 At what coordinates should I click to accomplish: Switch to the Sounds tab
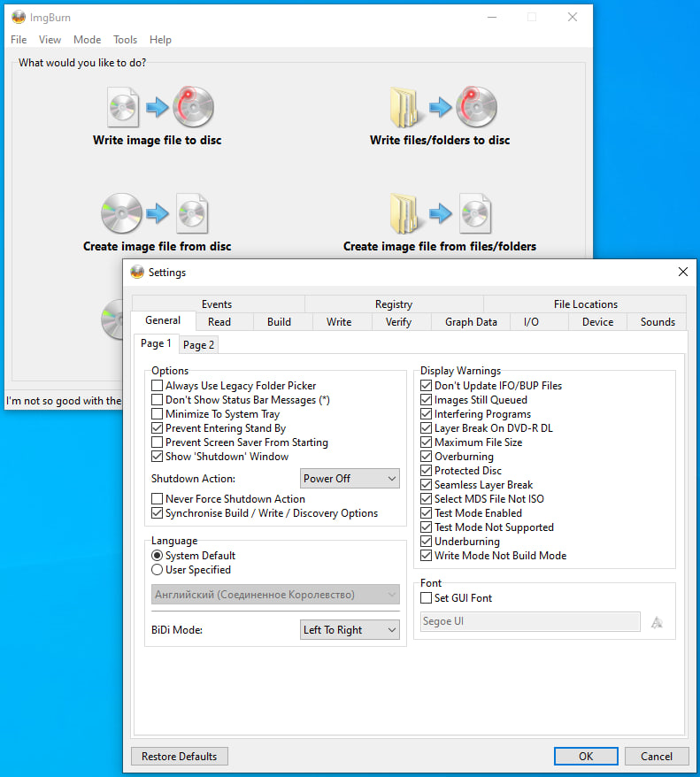coord(658,322)
